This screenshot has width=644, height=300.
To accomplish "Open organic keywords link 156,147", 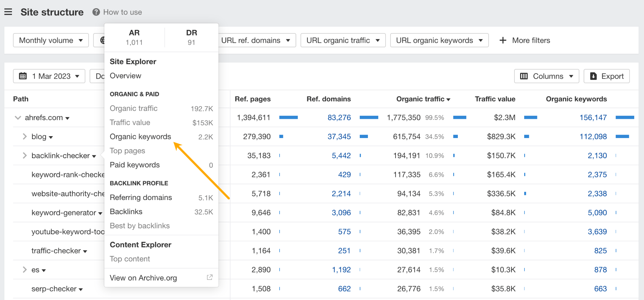I will tap(593, 118).
